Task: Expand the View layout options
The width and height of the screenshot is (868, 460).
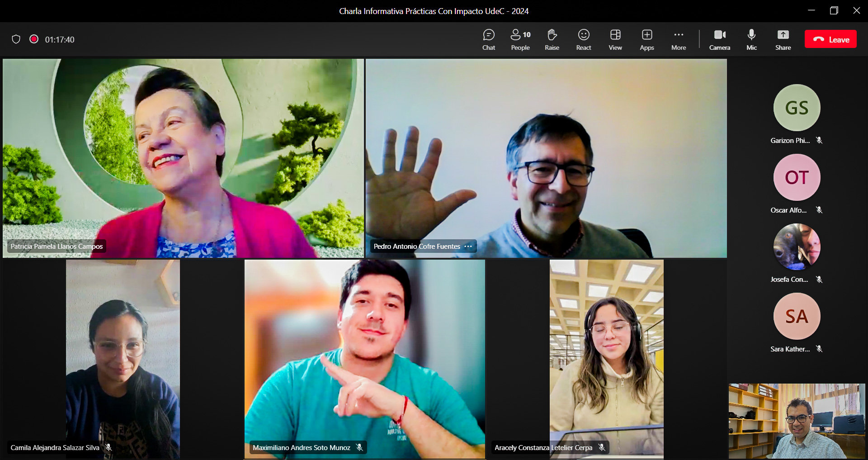Action: click(615, 39)
